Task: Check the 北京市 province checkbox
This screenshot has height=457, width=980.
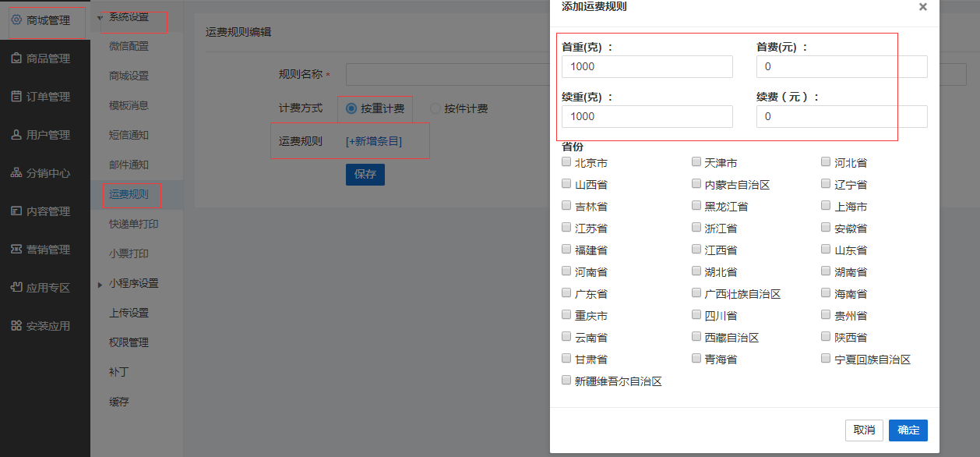Action: tap(566, 162)
